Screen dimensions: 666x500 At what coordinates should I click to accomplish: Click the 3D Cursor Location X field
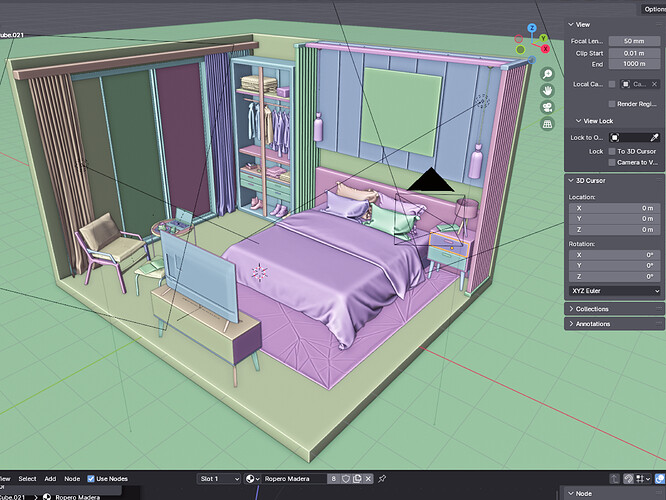click(615, 208)
